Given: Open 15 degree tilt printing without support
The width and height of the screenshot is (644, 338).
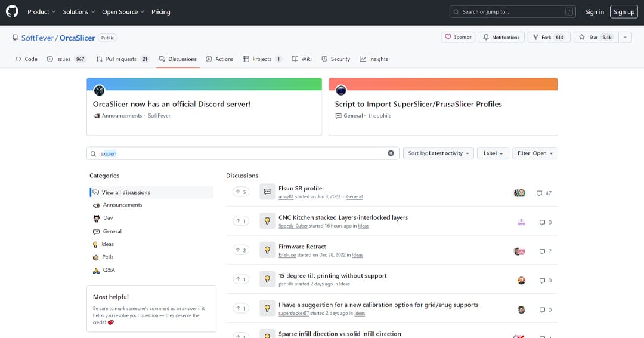Looking at the screenshot, I should 332,276.
